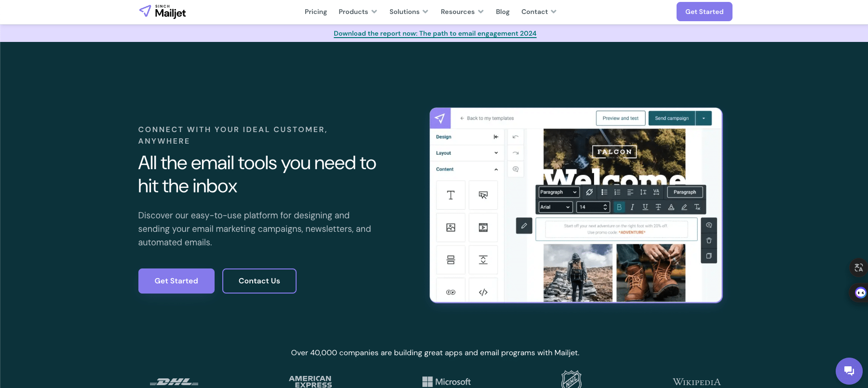868x388 pixels.
Task: Select the Spacer content block
Action: pyautogui.click(x=483, y=260)
